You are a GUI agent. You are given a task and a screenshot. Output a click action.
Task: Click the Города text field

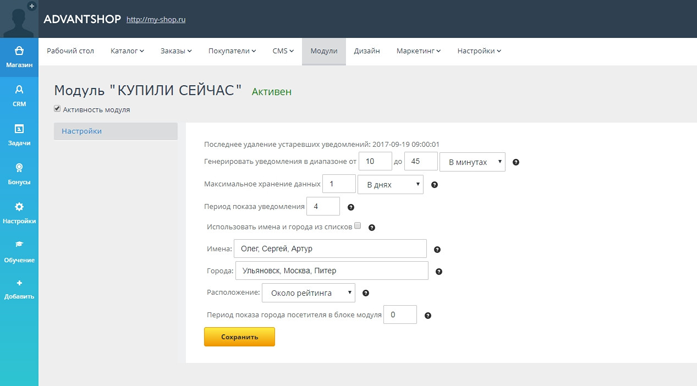point(332,270)
